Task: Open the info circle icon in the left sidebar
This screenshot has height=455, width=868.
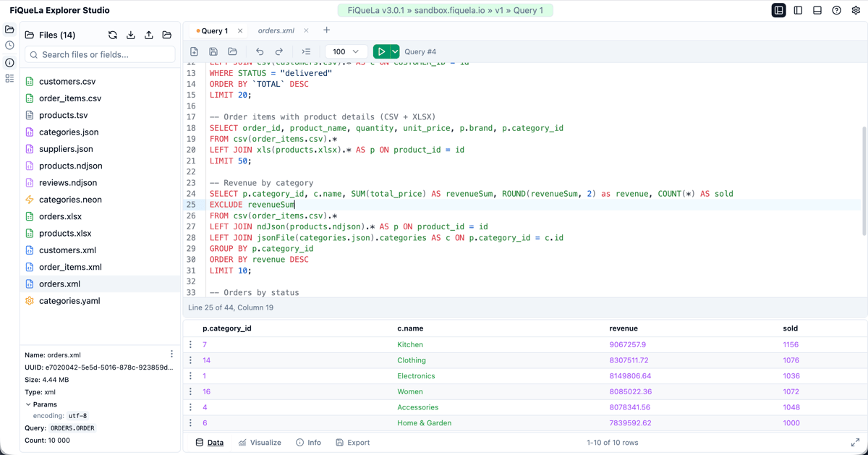Action: [9, 62]
